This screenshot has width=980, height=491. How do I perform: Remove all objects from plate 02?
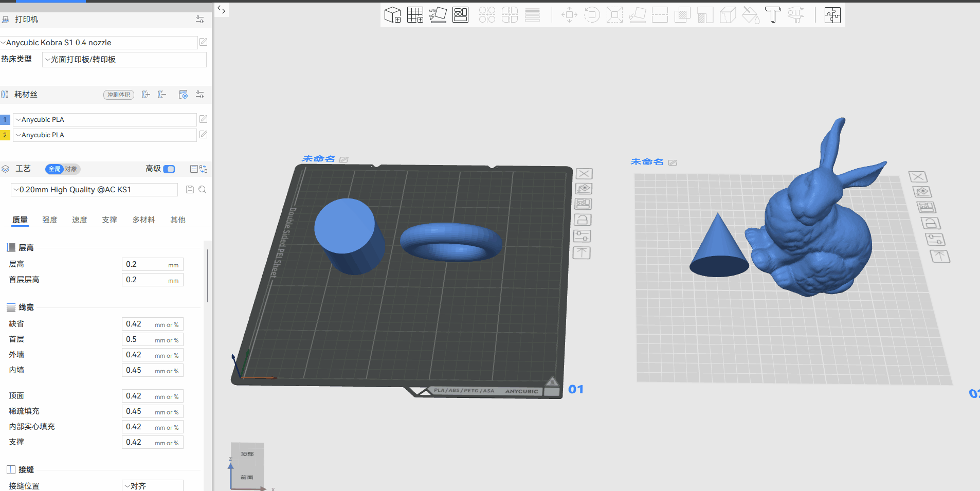918,177
